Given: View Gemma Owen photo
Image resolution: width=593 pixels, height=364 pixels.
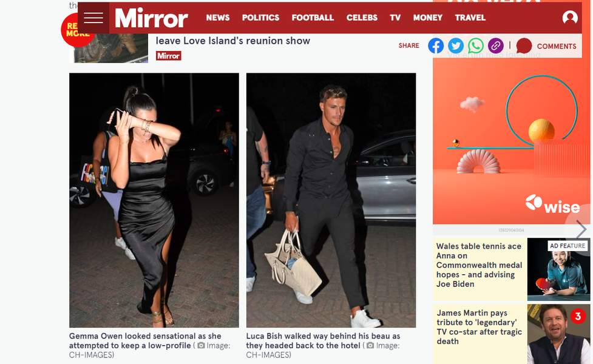Looking at the screenshot, I should point(154,200).
